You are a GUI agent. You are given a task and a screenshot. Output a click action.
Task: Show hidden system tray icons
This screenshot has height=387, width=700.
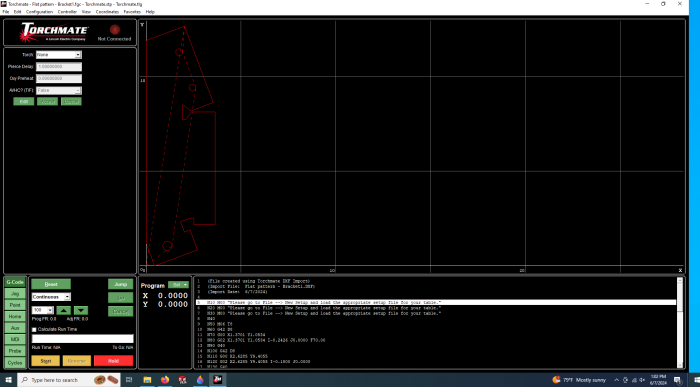[617, 380]
